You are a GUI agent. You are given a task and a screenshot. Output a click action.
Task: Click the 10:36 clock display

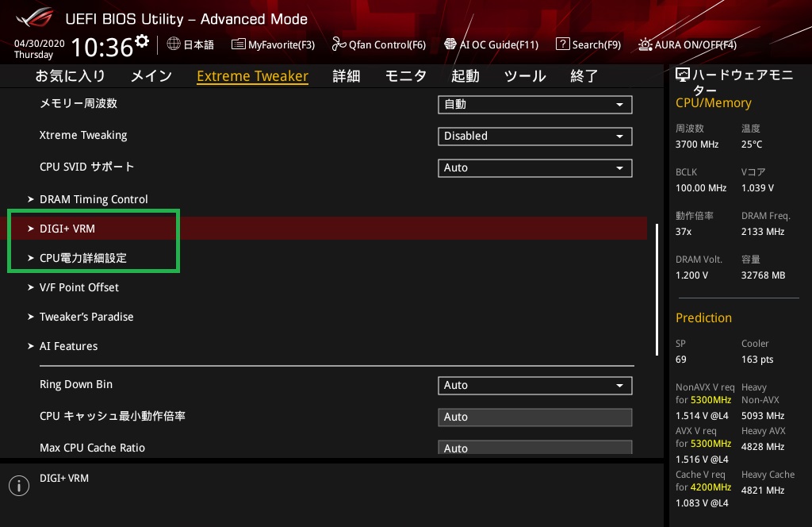[x=102, y=47]
